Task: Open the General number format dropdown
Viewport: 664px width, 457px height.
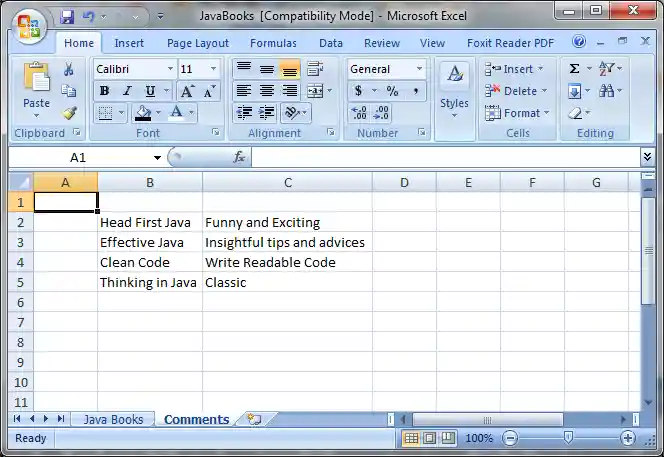Action: (x=419, y=69)
